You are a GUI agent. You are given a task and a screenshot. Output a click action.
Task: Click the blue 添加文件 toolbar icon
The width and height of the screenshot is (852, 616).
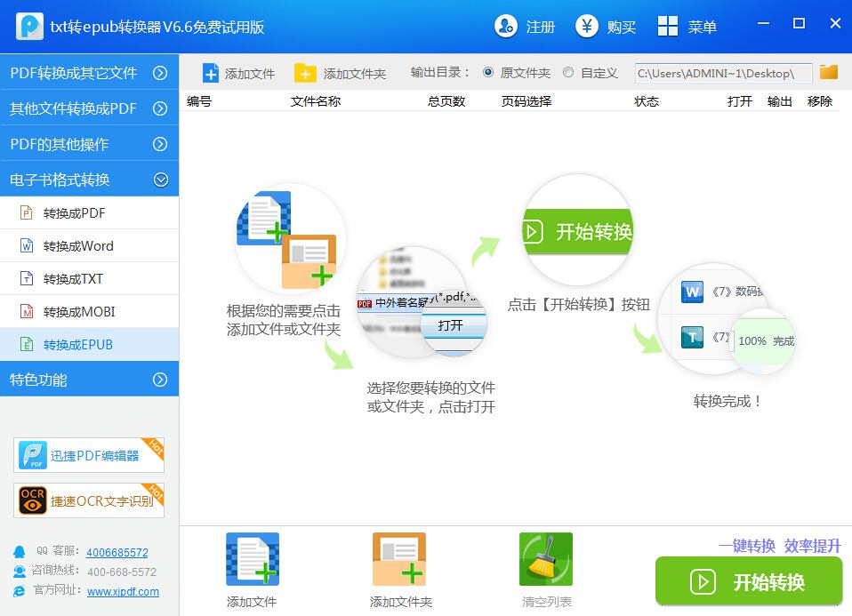(210, 73)
